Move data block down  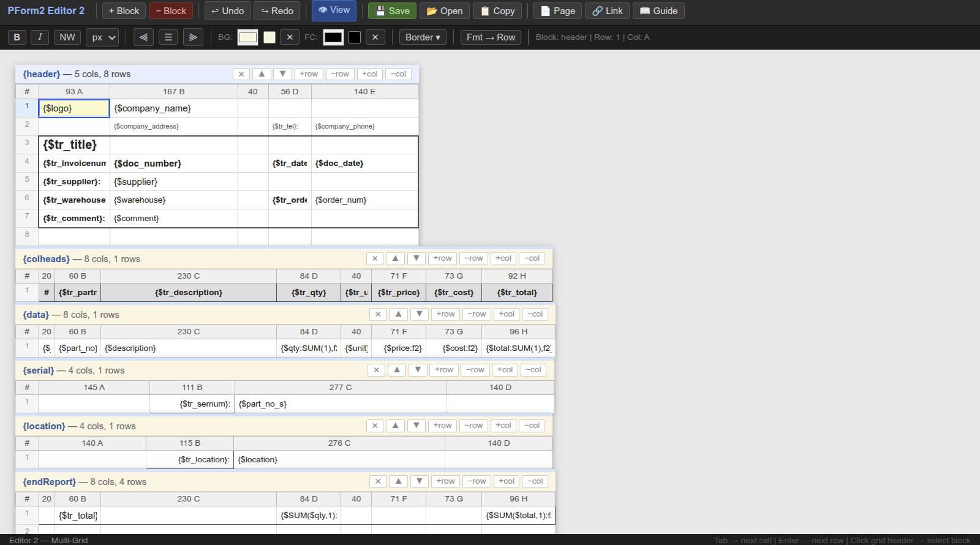(x=419, y=314)
